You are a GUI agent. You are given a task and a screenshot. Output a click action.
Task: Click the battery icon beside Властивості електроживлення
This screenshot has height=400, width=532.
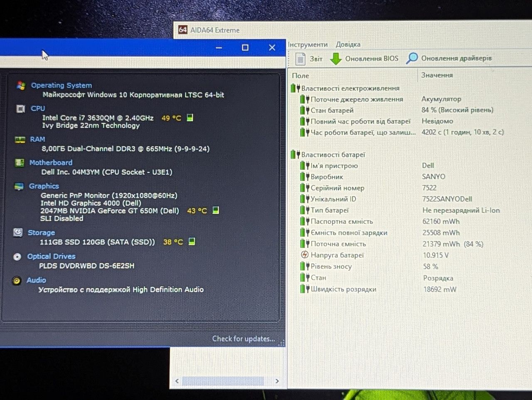(x=295, y=88)
